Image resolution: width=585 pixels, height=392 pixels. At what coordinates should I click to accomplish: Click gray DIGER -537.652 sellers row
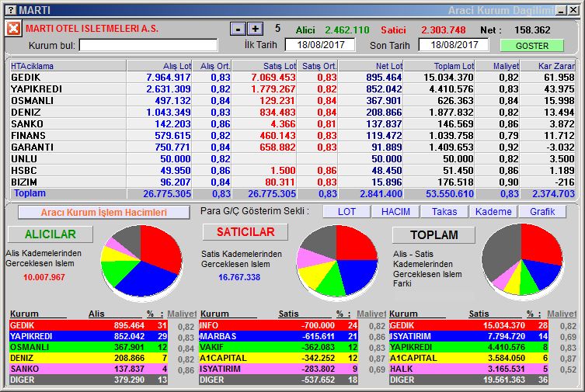point(279,380)
